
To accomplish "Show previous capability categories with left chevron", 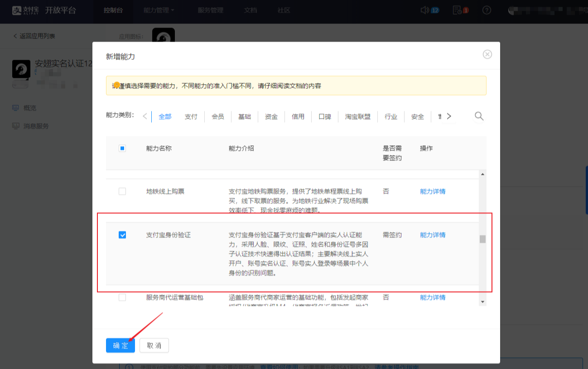I will click(x=145, y=116).
